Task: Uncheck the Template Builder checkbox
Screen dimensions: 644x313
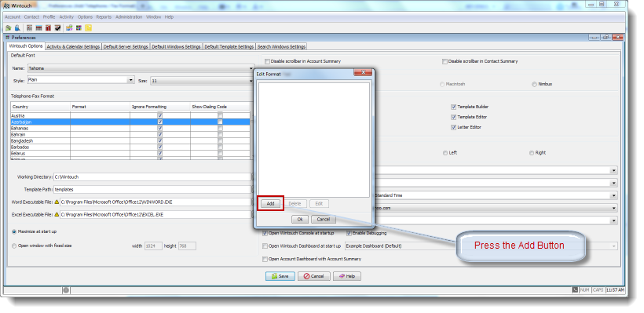Action: coord(453,107)
